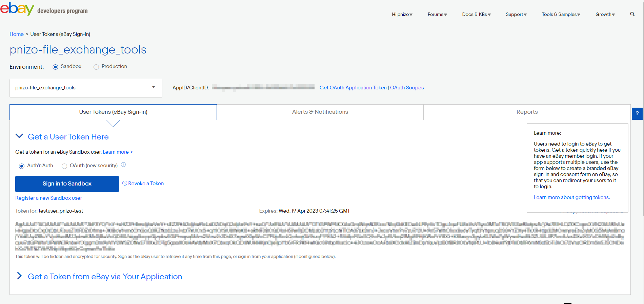Expand the Growth menu

[605, 14]
